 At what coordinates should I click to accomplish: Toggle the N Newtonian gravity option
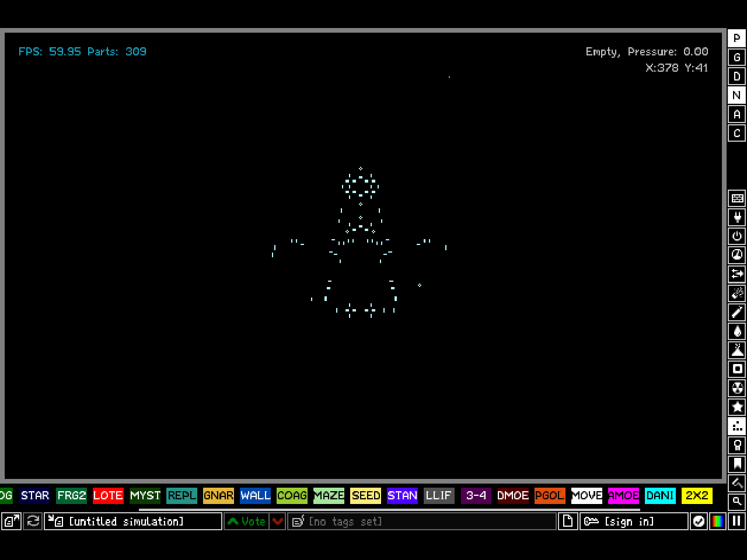coord(737,95)
